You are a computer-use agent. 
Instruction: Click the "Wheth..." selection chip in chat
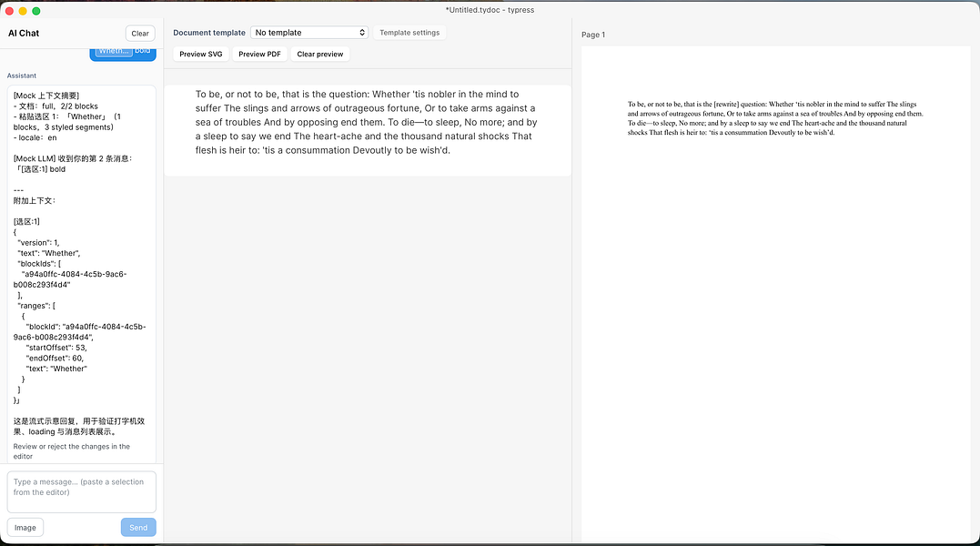(113, 52)
